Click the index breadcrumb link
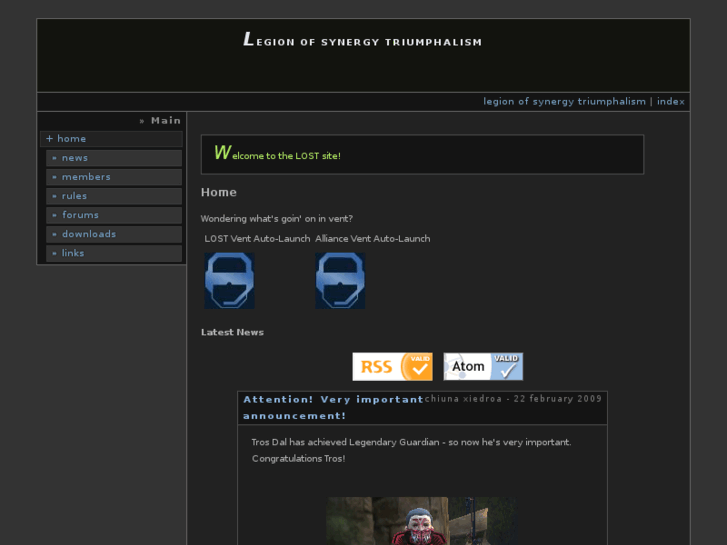The height and width of the screenshot is (545, 727). (670, 102)
